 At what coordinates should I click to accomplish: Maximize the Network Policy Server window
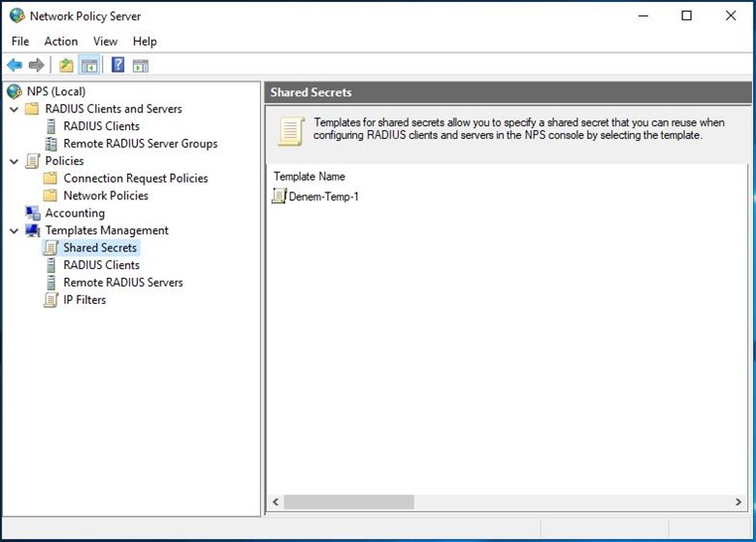pyautogui.click(x=686, y=16)
